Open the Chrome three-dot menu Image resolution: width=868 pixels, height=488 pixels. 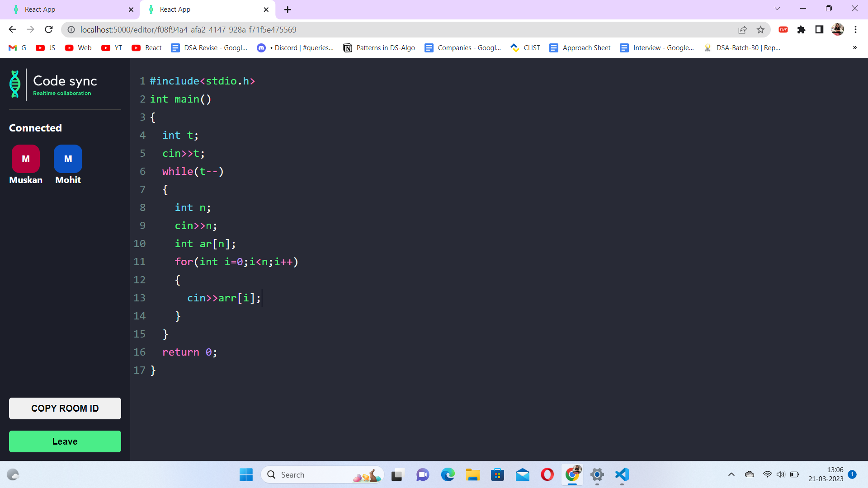[856, 29]
